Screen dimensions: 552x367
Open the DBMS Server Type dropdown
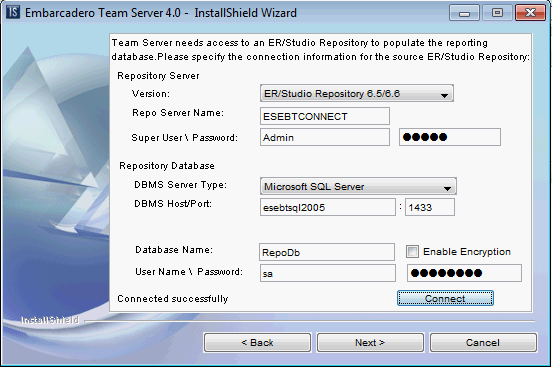[x=358, y=186]
